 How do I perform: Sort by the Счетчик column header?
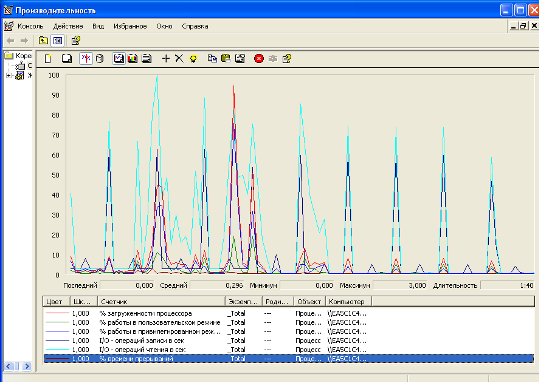click(161, 302)
